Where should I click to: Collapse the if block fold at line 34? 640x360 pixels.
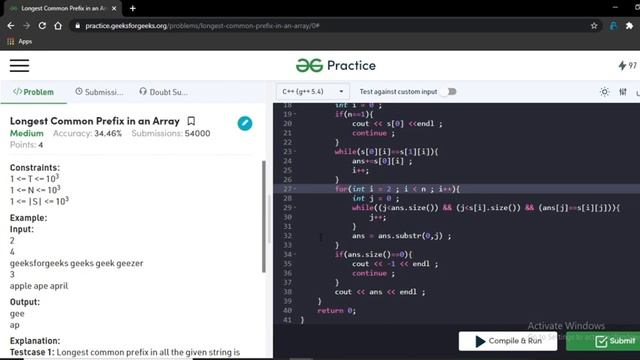[295, 255]
